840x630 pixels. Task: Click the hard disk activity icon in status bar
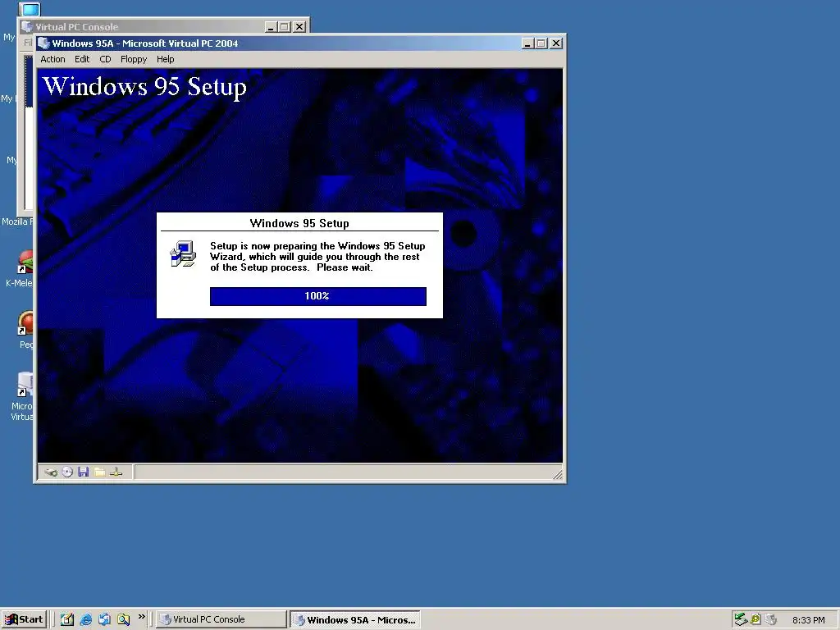tap(51, 472)
